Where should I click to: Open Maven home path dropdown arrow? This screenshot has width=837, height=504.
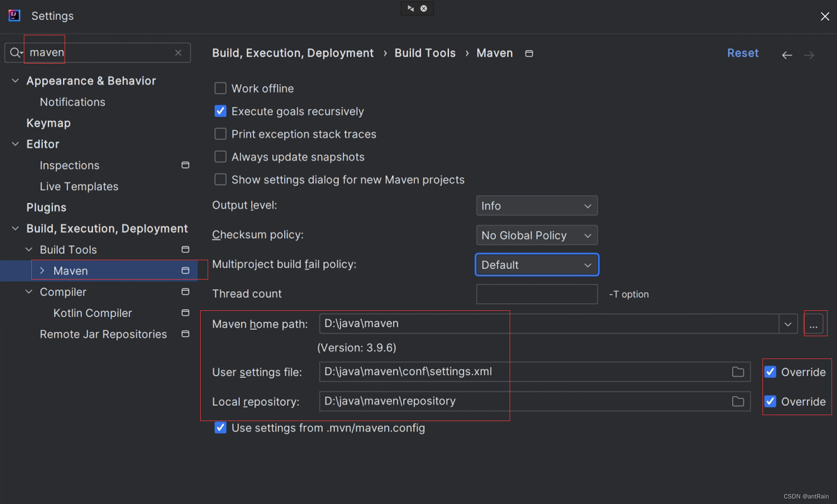(x=788, y=324)
